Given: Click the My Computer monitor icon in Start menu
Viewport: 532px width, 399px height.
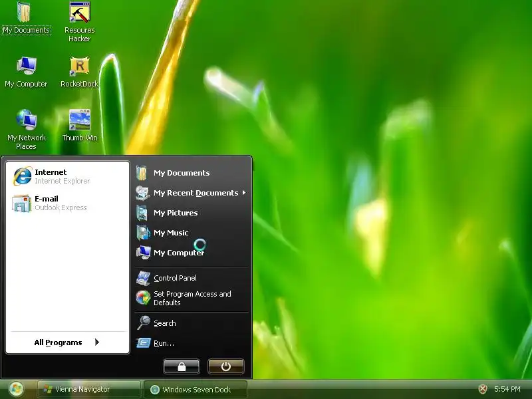Looking at the screenshot, I should pyautogui.click(x=143, y=253).
